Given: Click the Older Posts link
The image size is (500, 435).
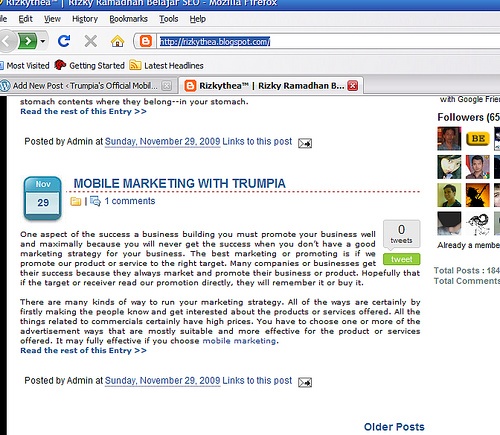Looking at the screenshot, I should [394, 427].
